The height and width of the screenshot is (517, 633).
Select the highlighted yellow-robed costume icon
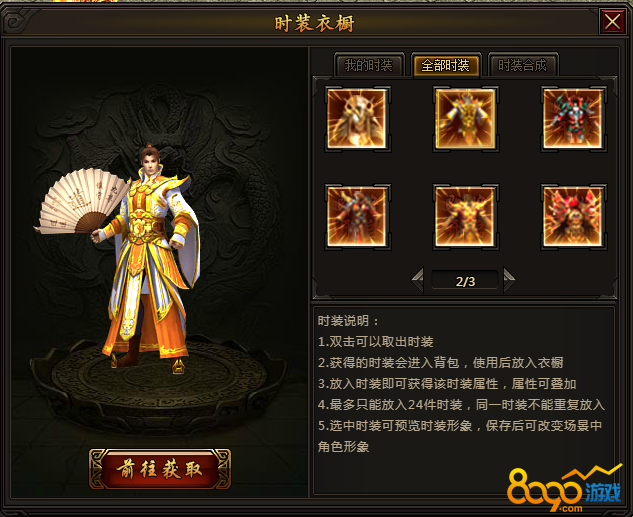pyautogui.click(x=465, y=119)
